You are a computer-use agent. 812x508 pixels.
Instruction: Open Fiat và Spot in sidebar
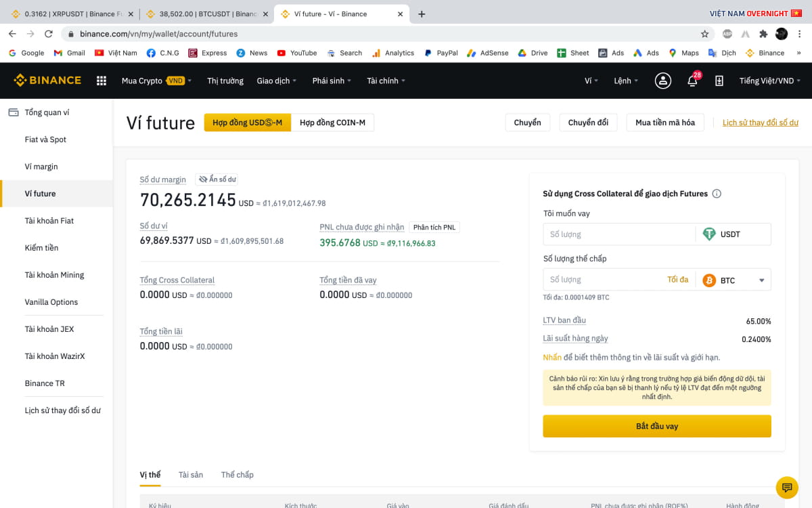pos(45,140)
